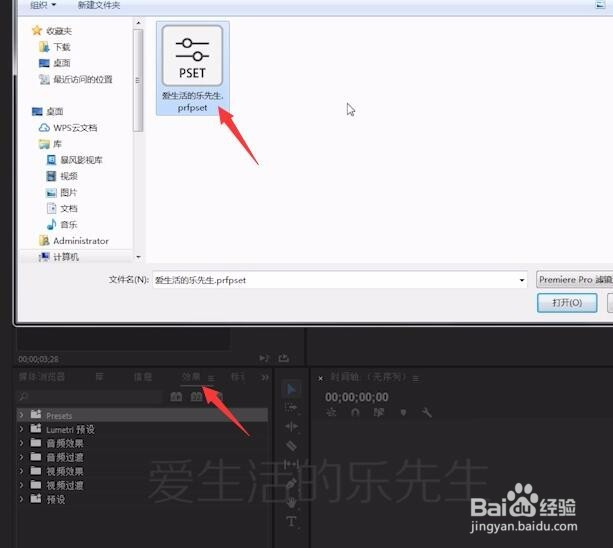Expand the Presets folder
This screenshot has width=613, height=548.
coord(21,415)
